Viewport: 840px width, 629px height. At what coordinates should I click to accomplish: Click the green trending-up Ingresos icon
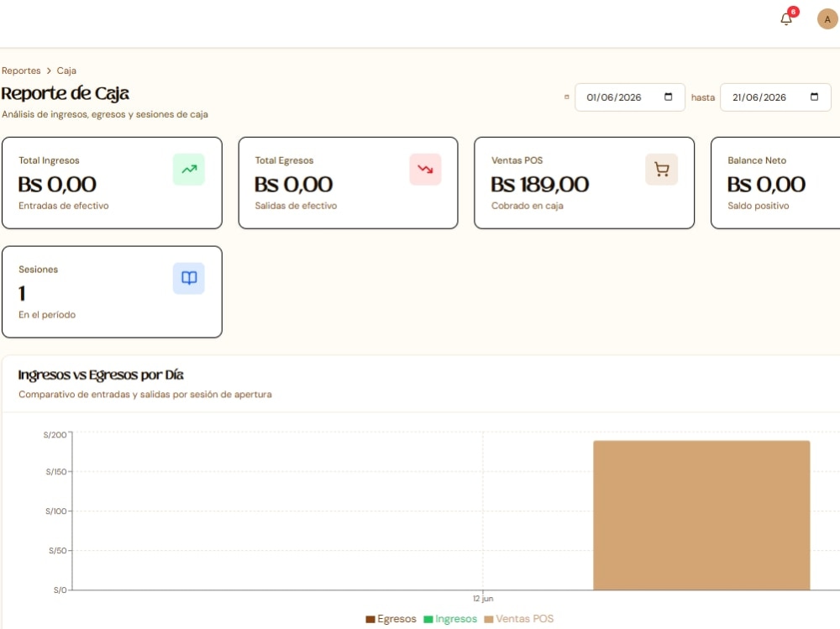[x=188, y=170]
